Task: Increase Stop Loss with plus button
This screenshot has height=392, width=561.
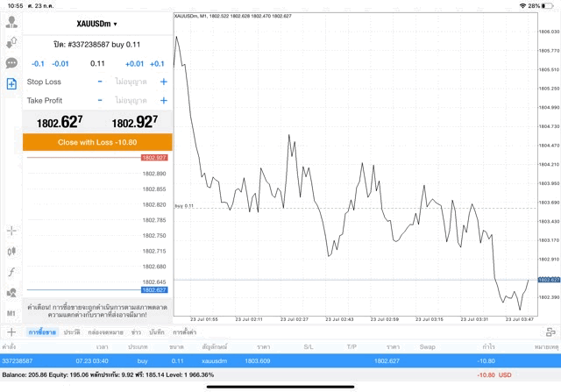Action: [163, 82]
